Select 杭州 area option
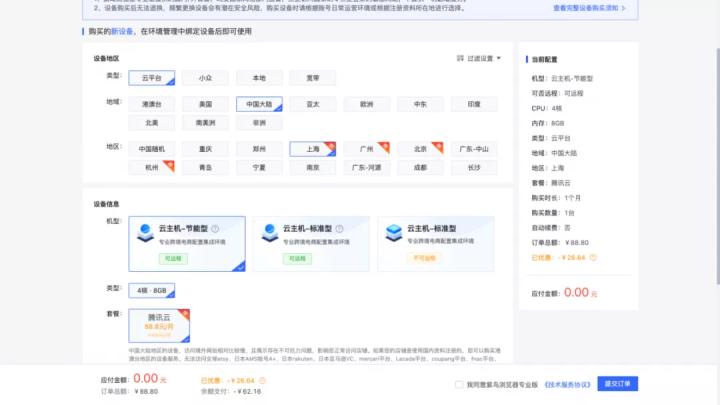Image resolution: width=720 pixels, height=405 pixels. tap(152, 168)
